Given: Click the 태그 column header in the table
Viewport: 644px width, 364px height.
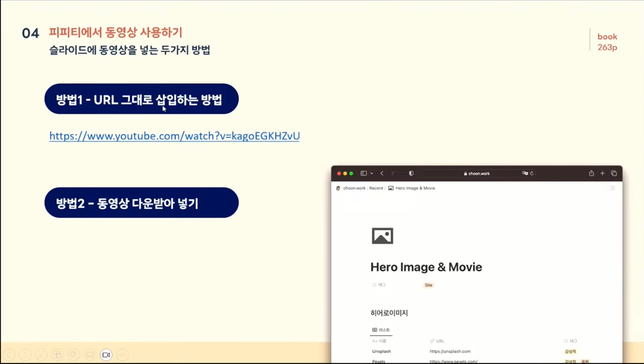Looking at the screenshot, I should click(x=571, y=341).
